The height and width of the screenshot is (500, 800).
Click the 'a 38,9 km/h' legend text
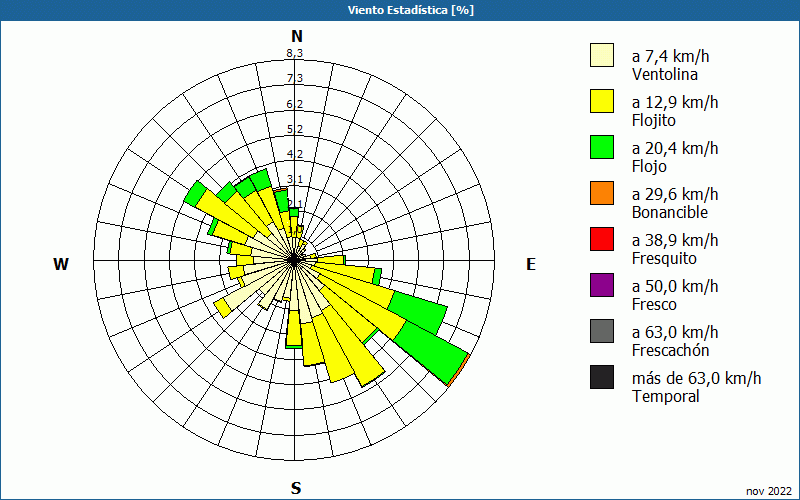tap(675, 240)
